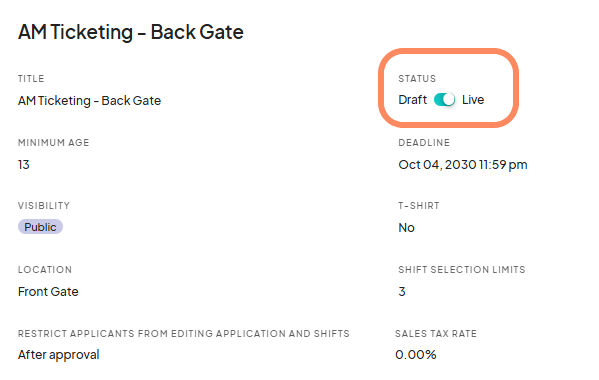Click the T-Shirt value No
The height and width of the screenshot is (380, 599).
point(406,228)
